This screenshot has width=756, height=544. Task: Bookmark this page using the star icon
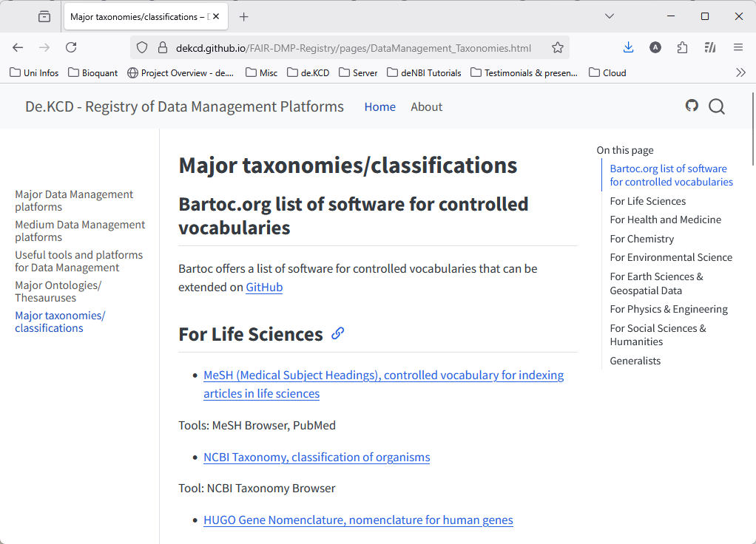[x=557, y=47]
